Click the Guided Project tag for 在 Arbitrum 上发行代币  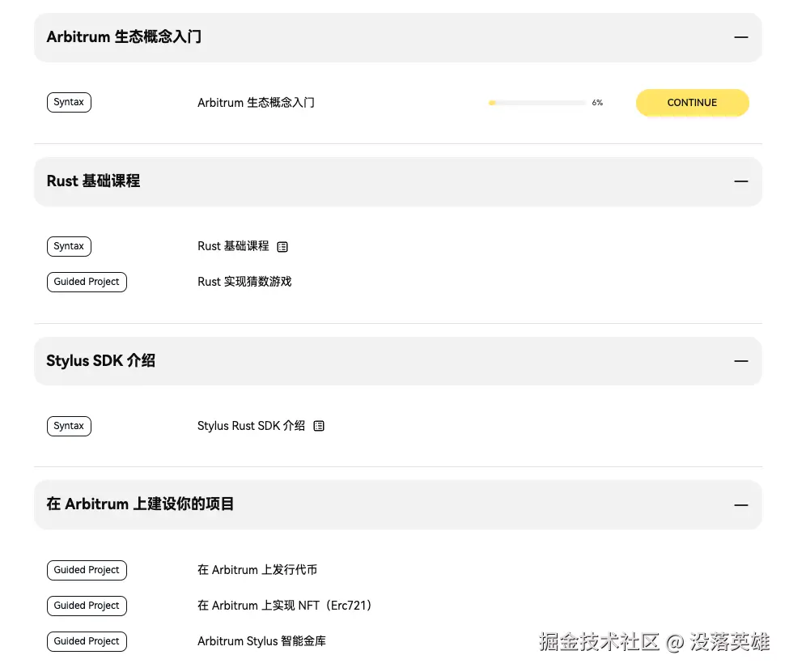(87, 570)
